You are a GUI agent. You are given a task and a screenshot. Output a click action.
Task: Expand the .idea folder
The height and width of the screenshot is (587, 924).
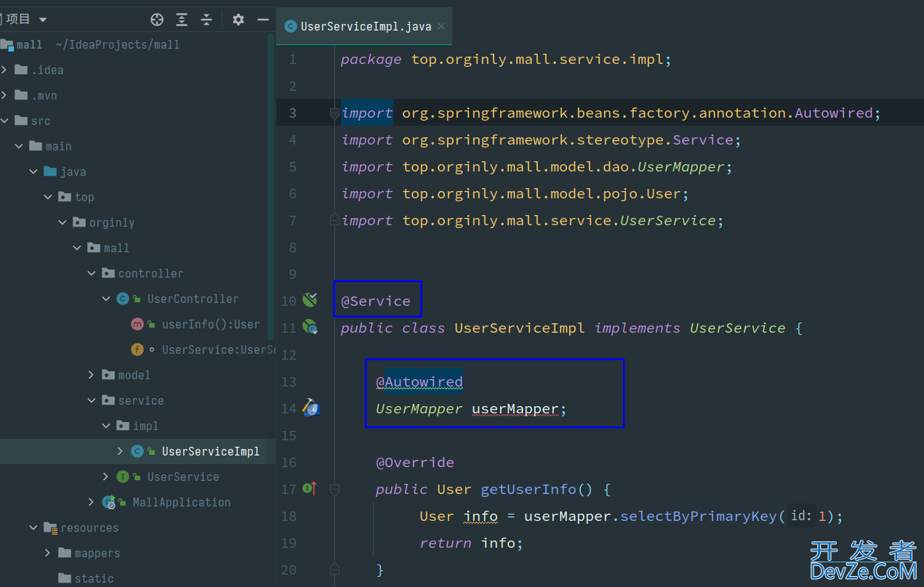tap(4, 70)
